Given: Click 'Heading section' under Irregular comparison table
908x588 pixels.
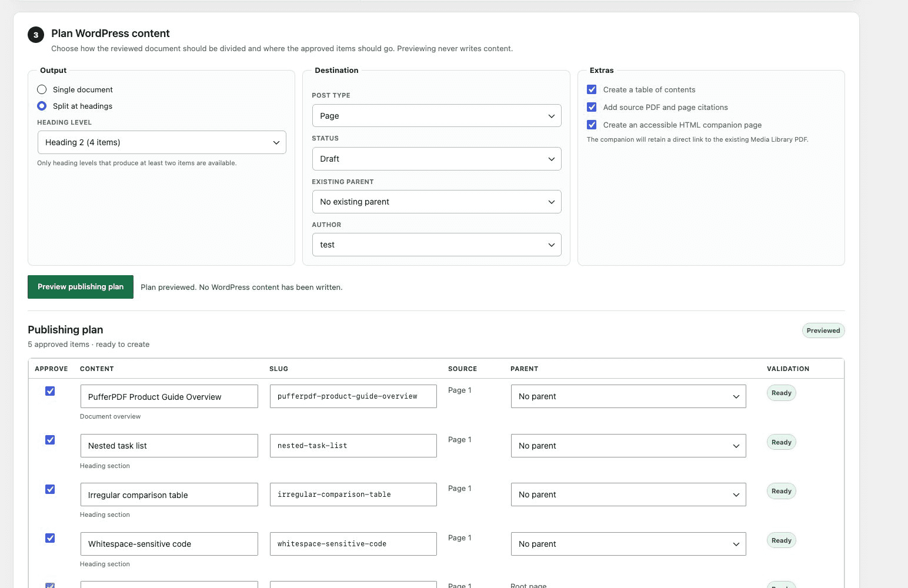Looking at the screenshot, I should click(105, 514).
